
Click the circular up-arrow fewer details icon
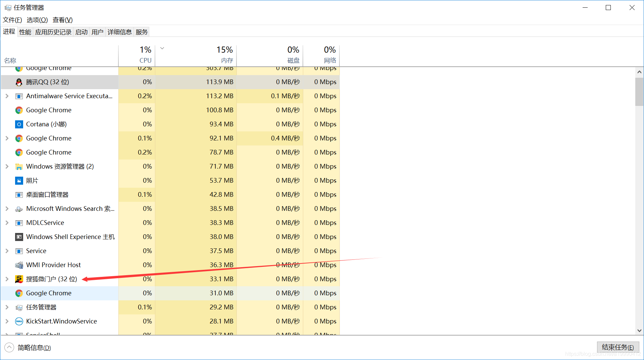pos(9,348)
